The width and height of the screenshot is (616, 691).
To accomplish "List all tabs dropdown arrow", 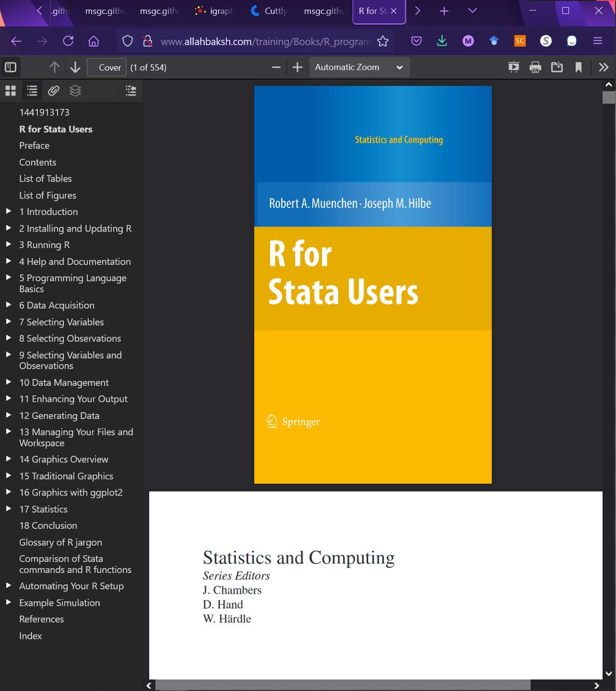I will coord(472,11).
